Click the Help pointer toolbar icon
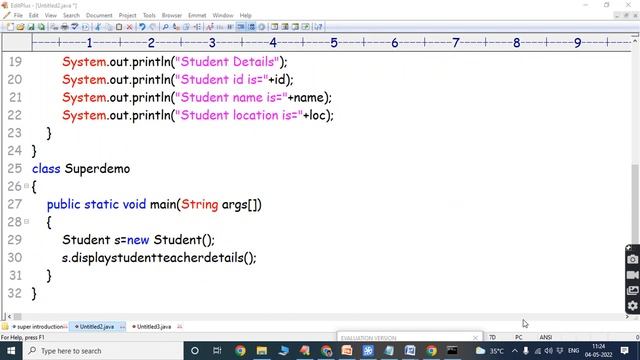 coord(318,27)
